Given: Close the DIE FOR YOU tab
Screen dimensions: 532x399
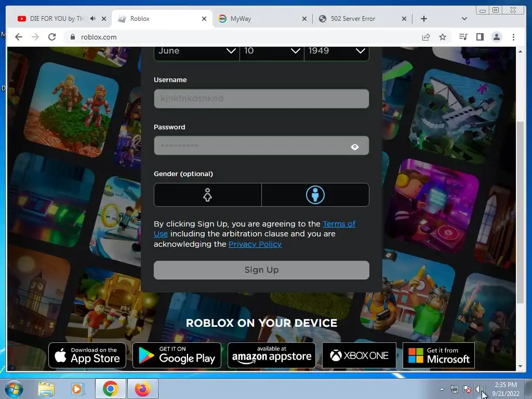Looking at the screenshot, I should (104, 19).
